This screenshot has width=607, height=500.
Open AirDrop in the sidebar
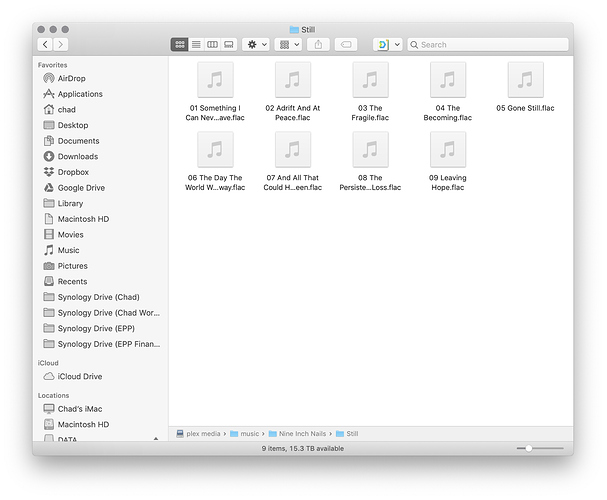point(101,78)
